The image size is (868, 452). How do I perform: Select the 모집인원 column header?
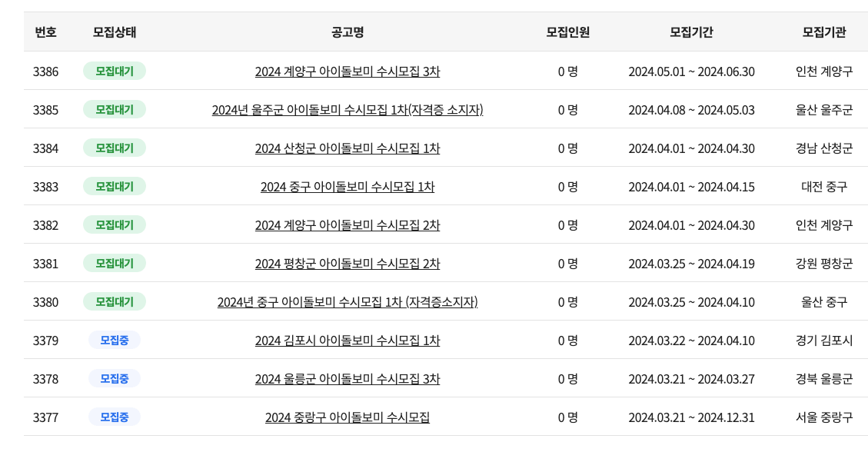point(570,32)
